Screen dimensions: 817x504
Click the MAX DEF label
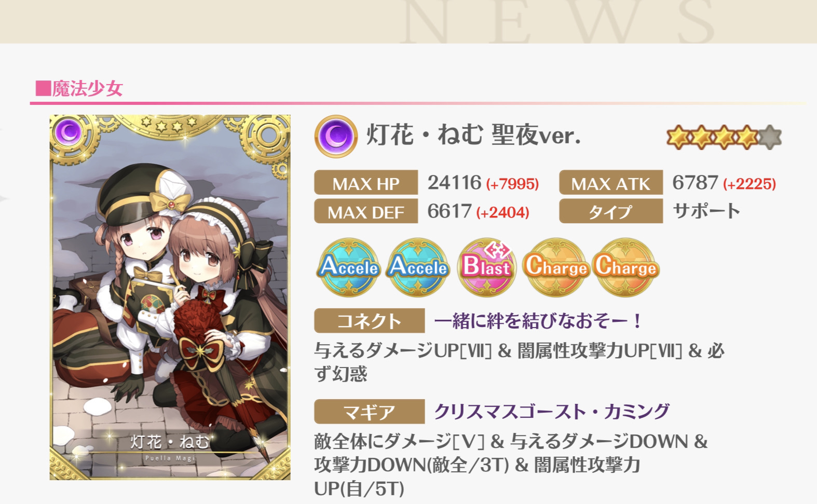click(x=366, y=211)
